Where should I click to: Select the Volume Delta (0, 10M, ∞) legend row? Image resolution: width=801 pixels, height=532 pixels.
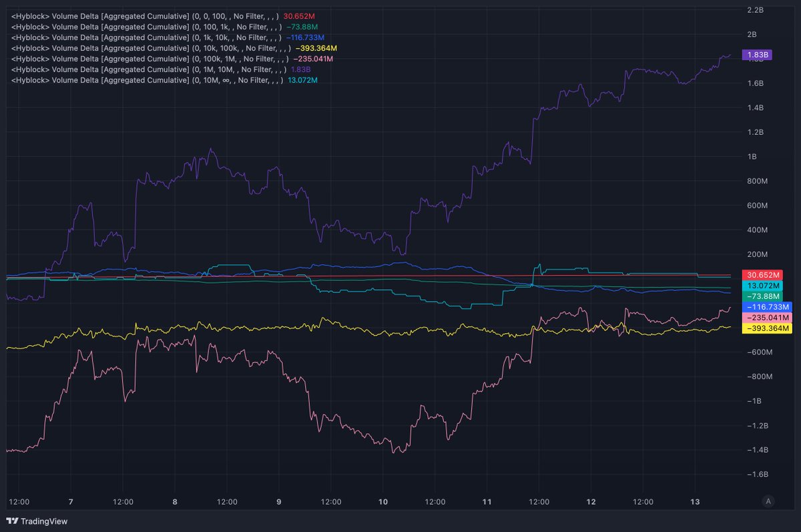(x=164, y=80)
